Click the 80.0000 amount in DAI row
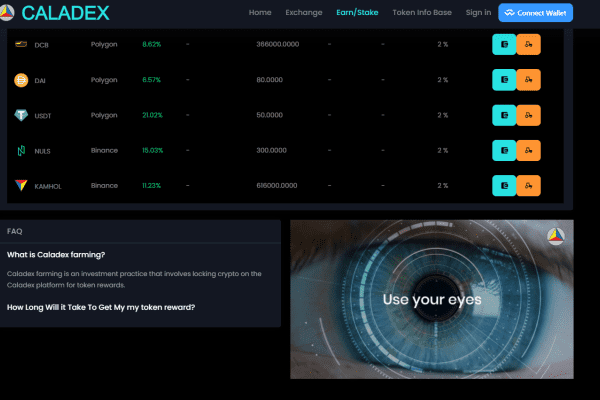600x400 pixels. 269,80
